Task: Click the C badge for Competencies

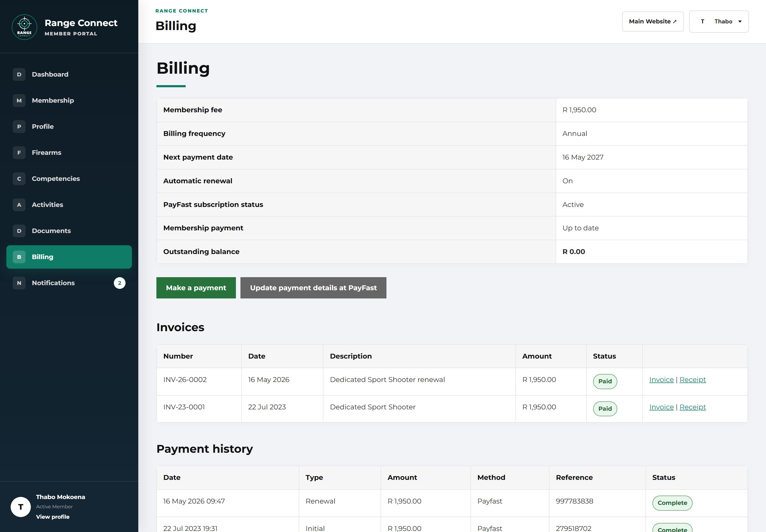Action: coord(19,179)
